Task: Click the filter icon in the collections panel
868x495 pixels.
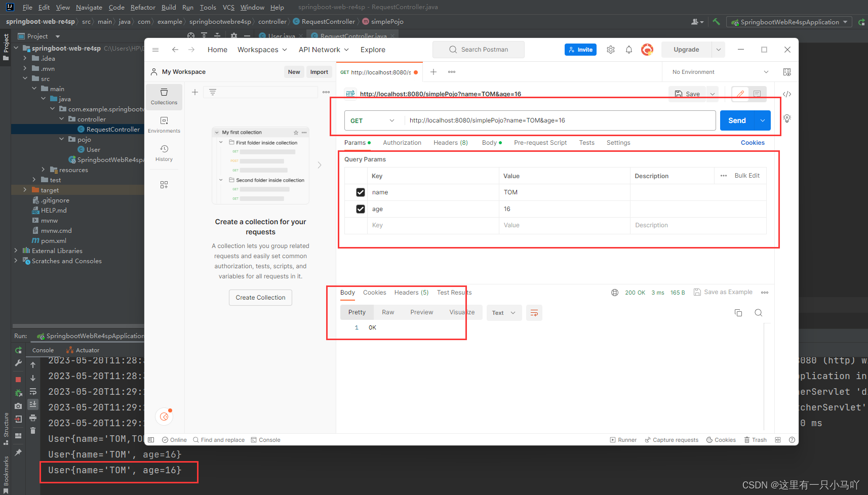Action: coord(213,92)
